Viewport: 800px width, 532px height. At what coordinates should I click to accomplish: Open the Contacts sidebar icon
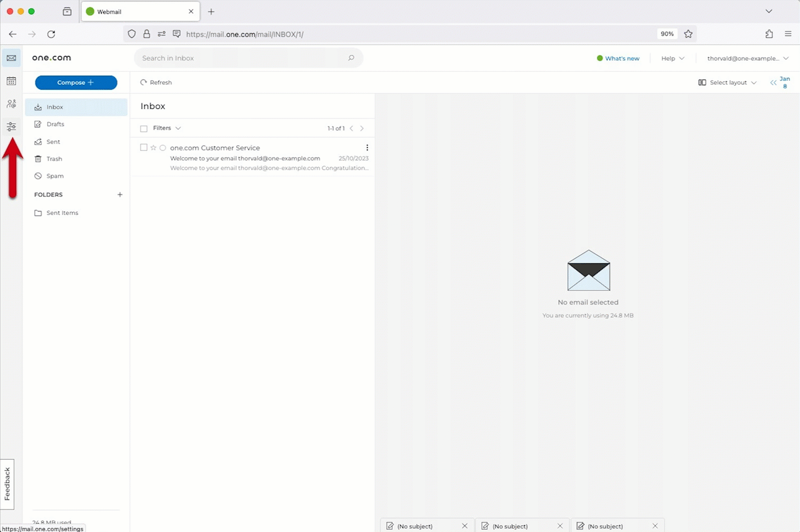click(11, 103)
